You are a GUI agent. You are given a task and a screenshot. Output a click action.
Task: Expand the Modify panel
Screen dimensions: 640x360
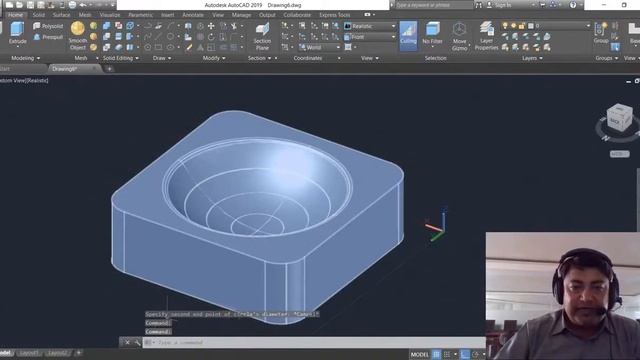[x=214, y=58]
